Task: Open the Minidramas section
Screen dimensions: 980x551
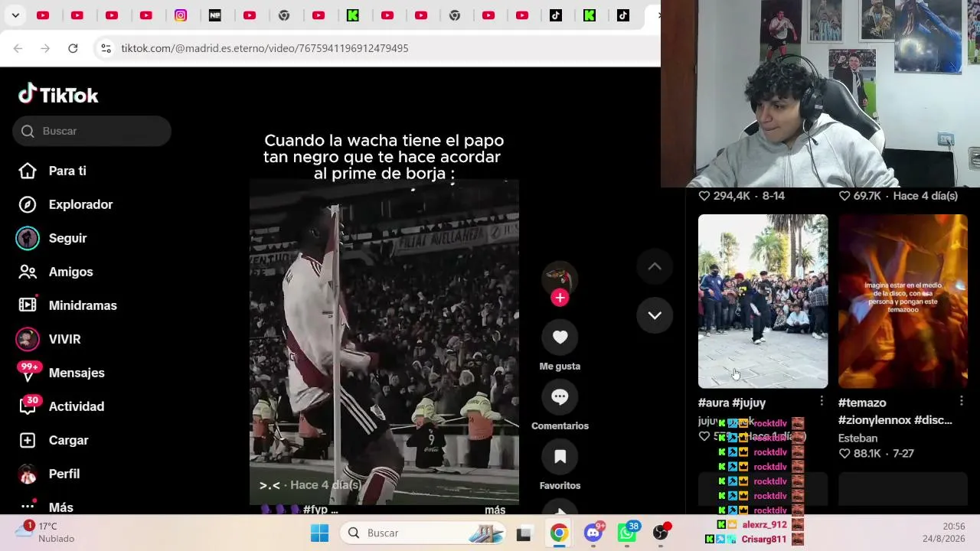Action: tap(83, 305)
